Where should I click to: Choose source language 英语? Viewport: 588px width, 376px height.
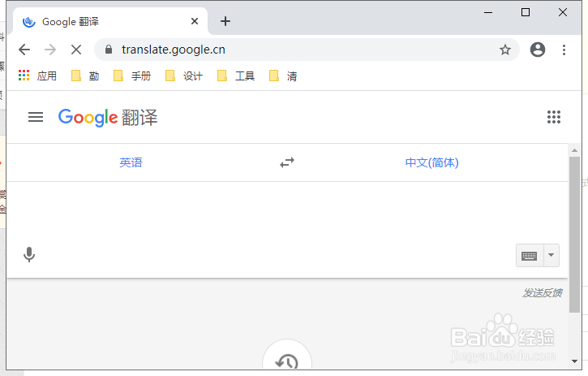tap(131, 162)
